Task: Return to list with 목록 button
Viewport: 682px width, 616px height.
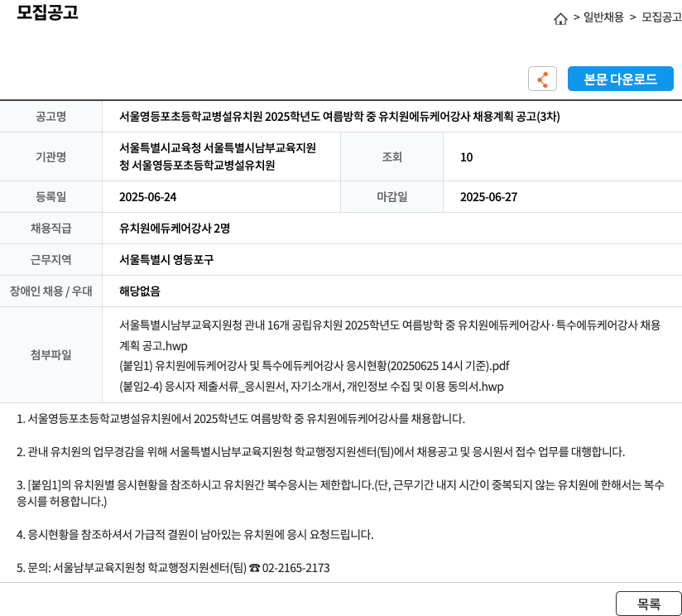Action: click(x=649, y=604)
